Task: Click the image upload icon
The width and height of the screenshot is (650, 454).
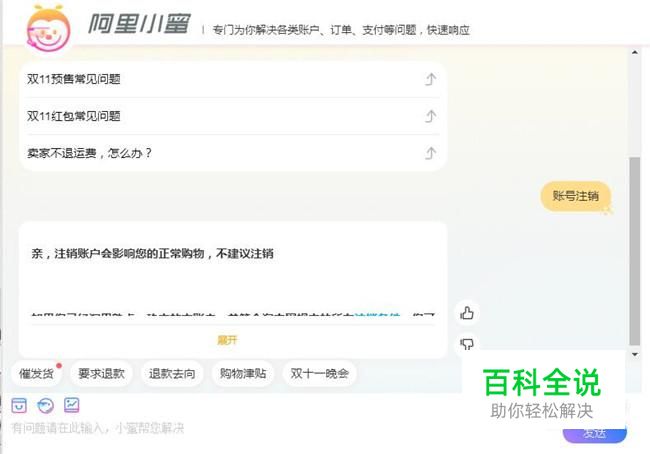Action: click(x=71, y=405)
